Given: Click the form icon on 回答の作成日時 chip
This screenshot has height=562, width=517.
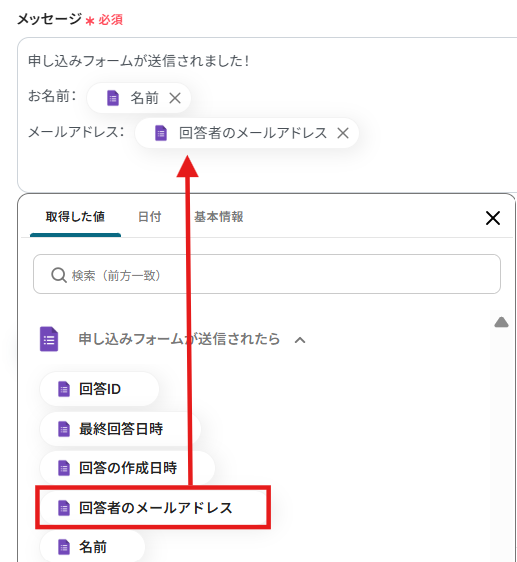Looking at the screenshot, I should (x=64, y=468).
